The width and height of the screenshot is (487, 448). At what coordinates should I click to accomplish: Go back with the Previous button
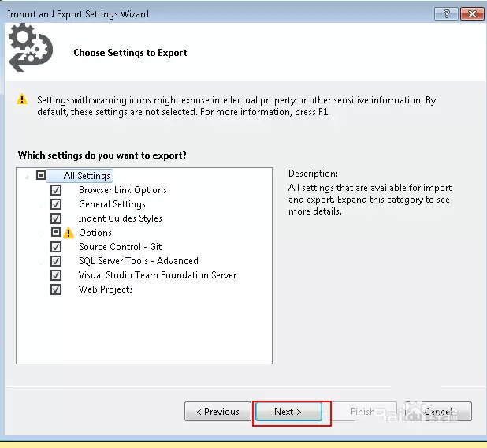217,412
